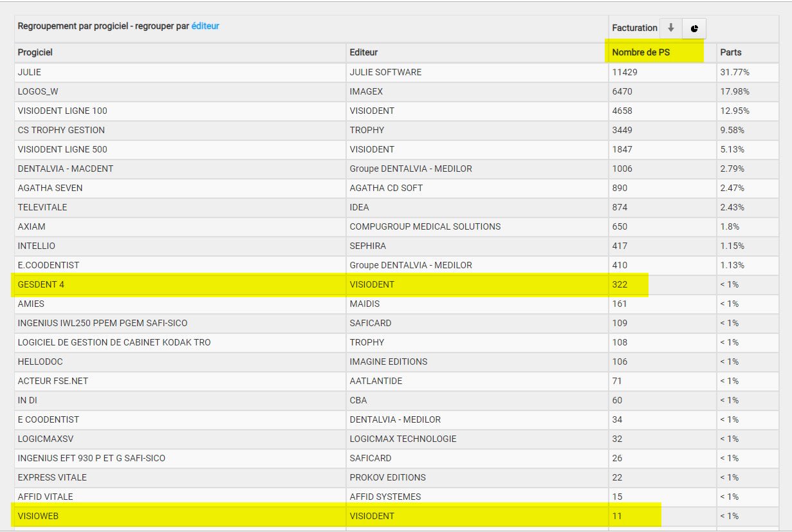This screenshot has height=532, width=792.
Task: Click the AGATHA CD SOFT editor cell
Action: [x=386, y=188]
